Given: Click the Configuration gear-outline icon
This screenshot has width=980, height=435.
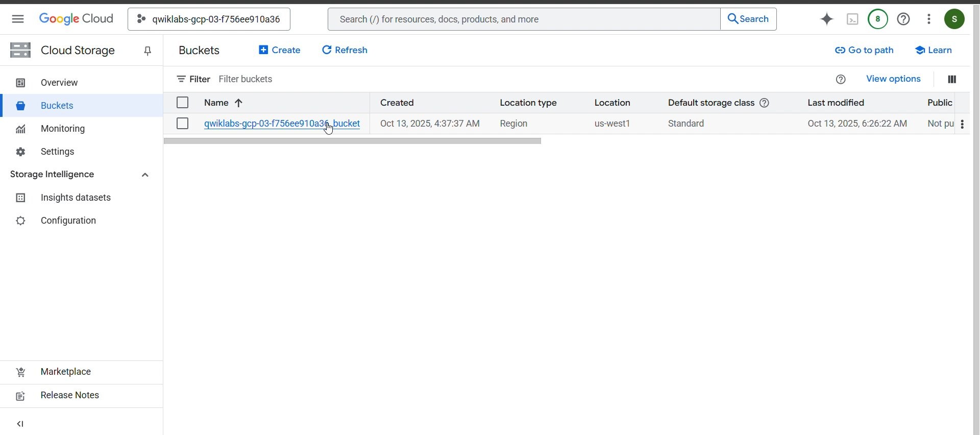Looking at the screenshot, I should 20,221.
